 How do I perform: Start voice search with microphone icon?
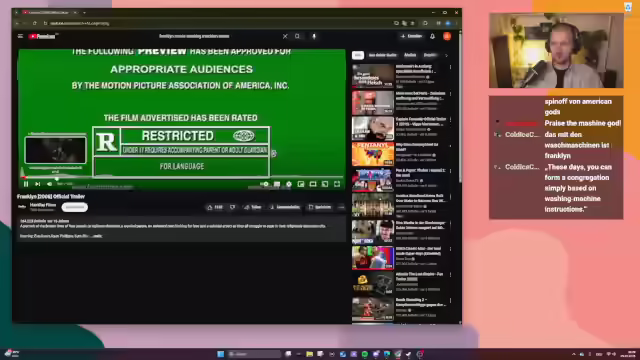pos(314,36)
